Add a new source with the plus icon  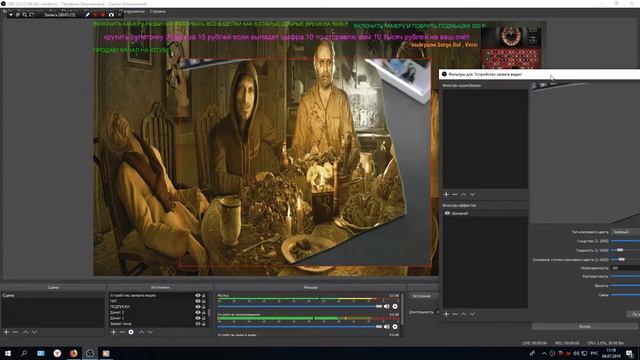tap(113, 332)
